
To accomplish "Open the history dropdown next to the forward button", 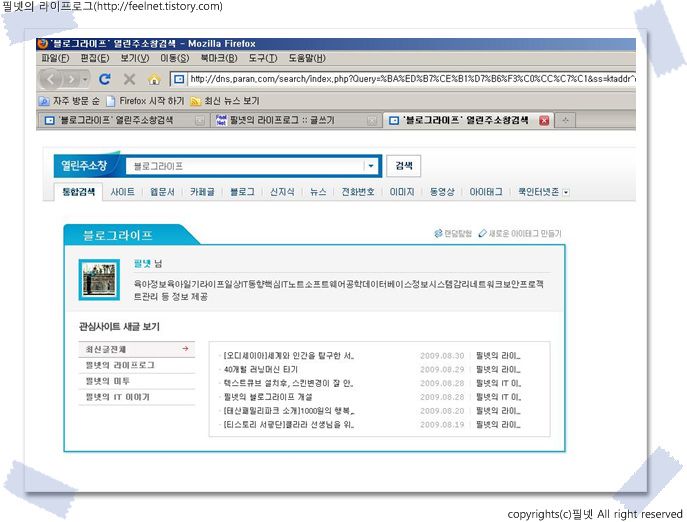I will pos(85,79).
